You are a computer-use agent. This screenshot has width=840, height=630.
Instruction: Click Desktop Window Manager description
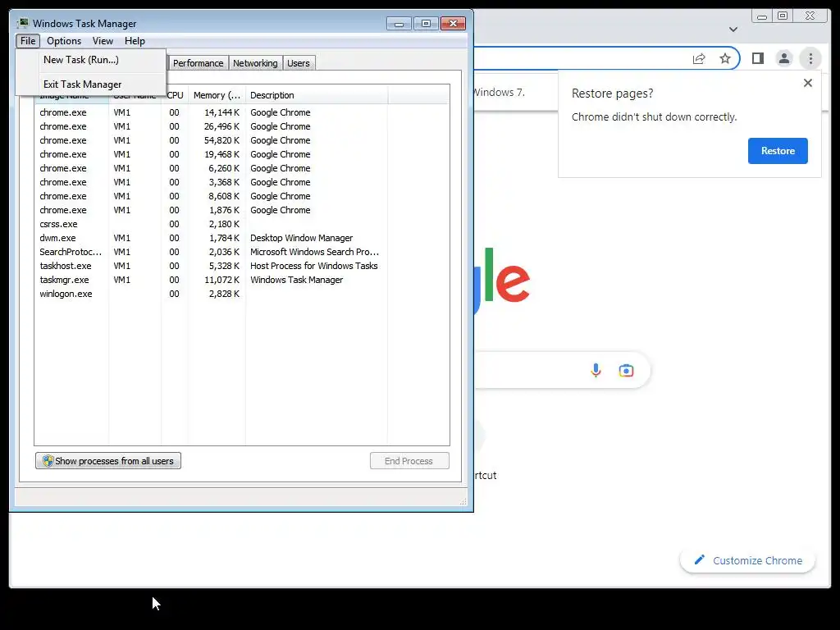[x=302, y=238]
